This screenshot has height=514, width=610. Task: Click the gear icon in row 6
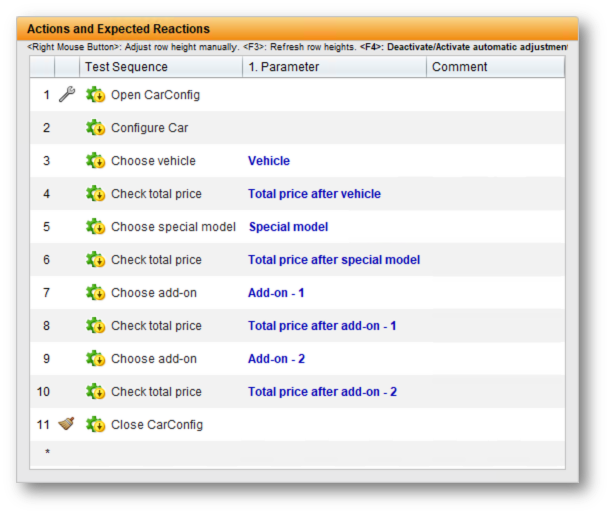95,260
